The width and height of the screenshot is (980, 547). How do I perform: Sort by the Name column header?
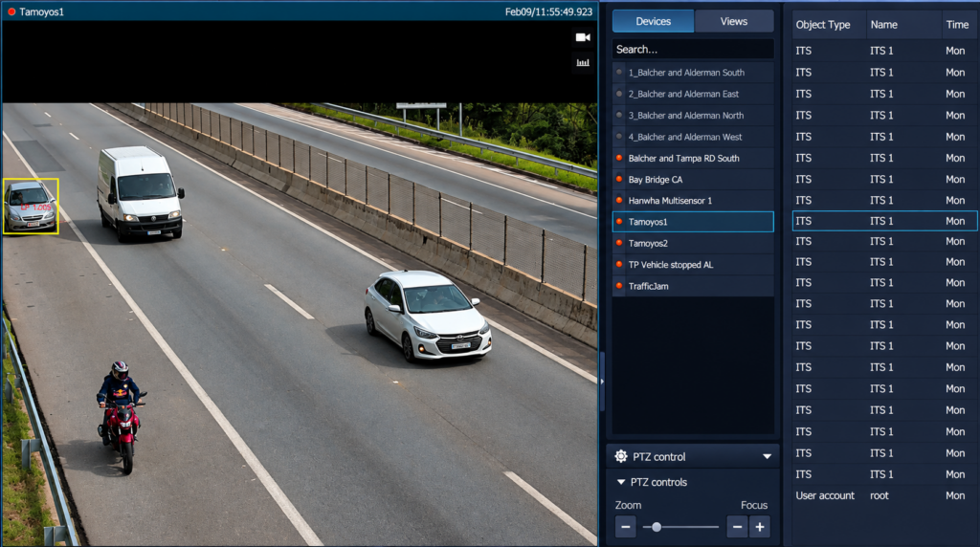[883, 25]
